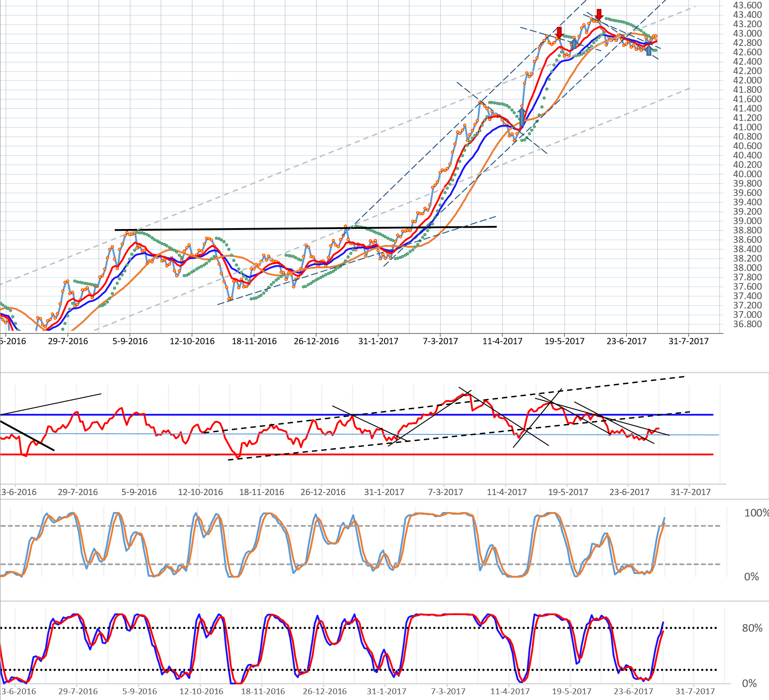Select the 0% label on the bottom chart

coord(749,683)
